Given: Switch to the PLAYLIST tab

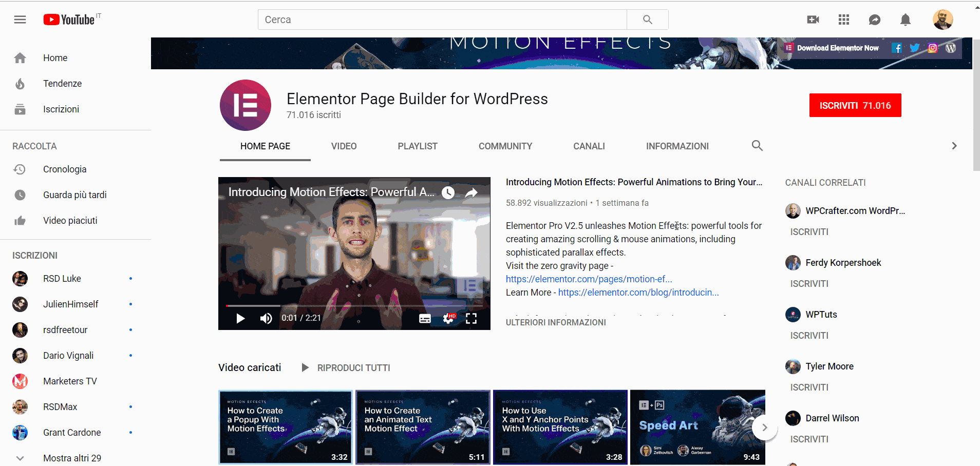Looking at the screenshot, I should [x=417, y=146].
